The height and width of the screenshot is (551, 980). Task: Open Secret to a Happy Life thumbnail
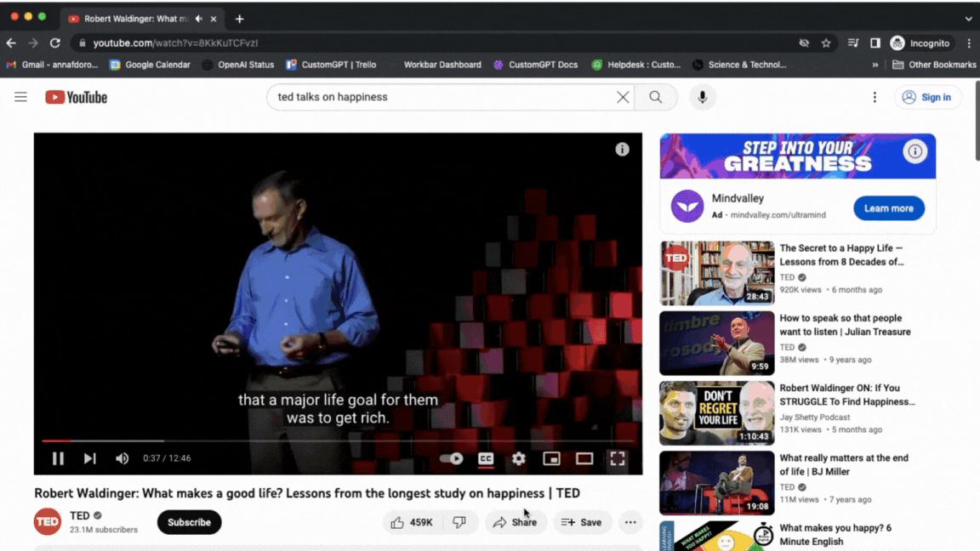coord(717,273)
